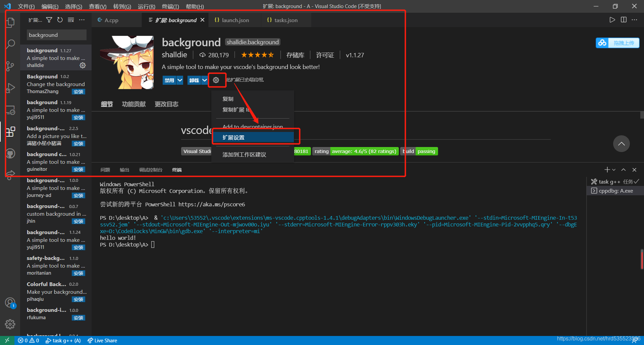Image resolution: width=644 pixels, height=345 pixels.
Task: Click the extension page manage gear icon
Action: pyautogui.click(x=216, y=80)
